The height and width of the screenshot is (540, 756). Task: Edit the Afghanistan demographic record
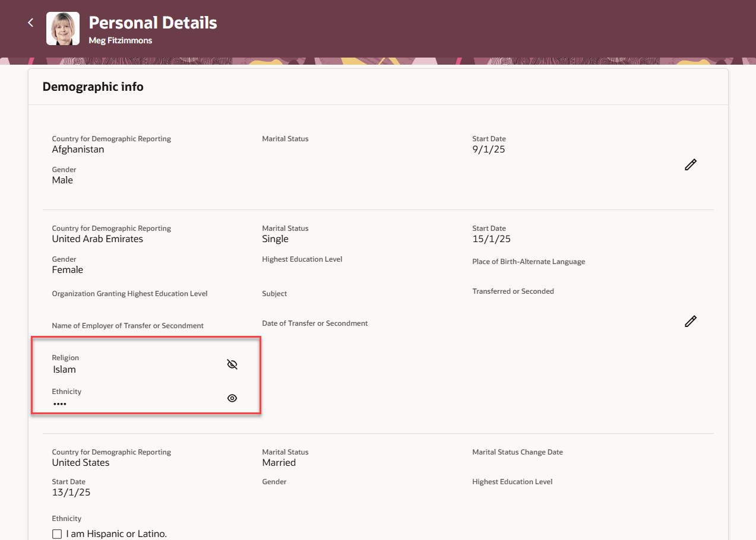coord(690,165)
